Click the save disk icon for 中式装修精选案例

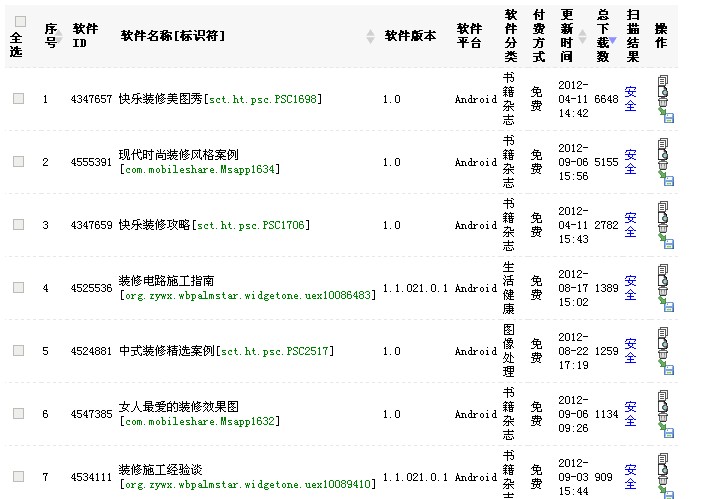pos(668,370)
